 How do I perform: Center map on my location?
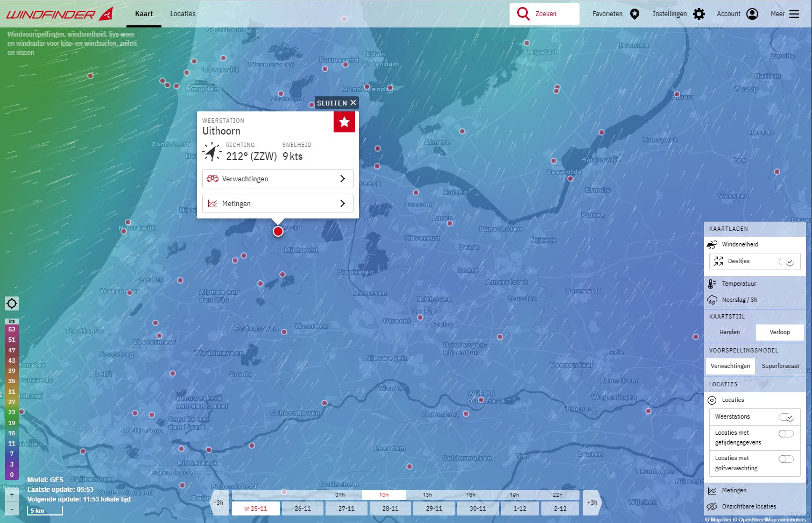(x=12, y=303)
